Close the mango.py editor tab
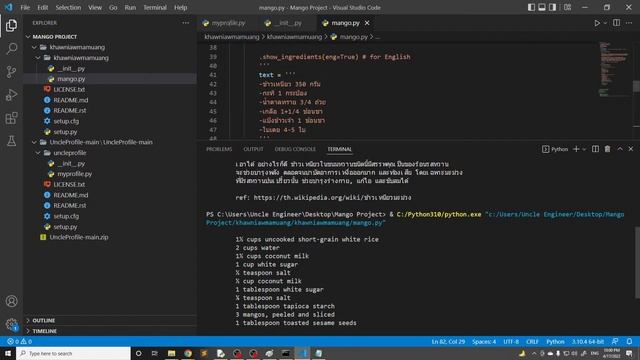The height and width of the screenshot is (360, 640). coord(367,23)
